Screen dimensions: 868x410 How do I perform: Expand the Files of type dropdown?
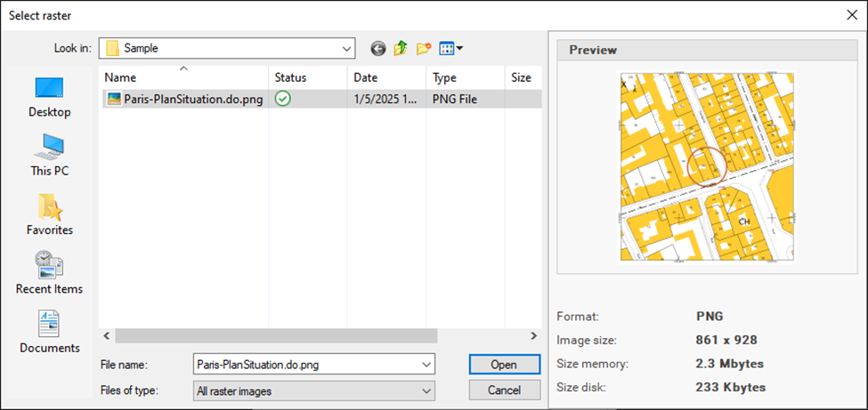click(x=426, y=390)
